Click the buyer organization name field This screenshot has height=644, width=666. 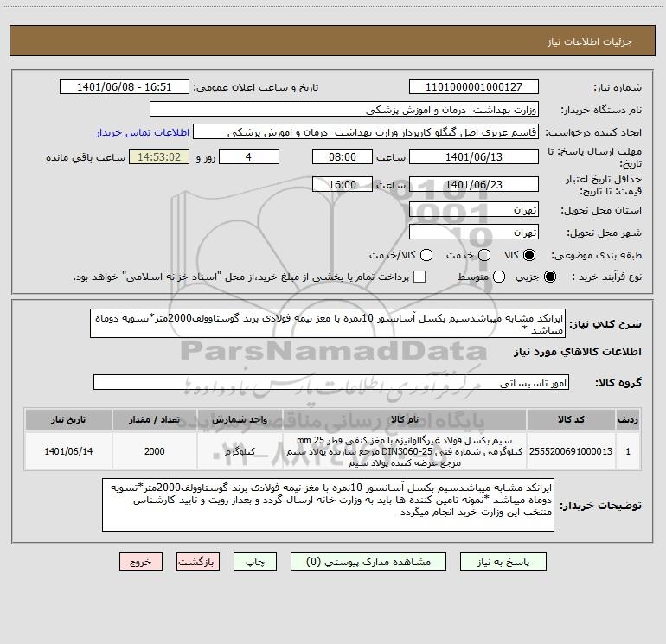344,109
